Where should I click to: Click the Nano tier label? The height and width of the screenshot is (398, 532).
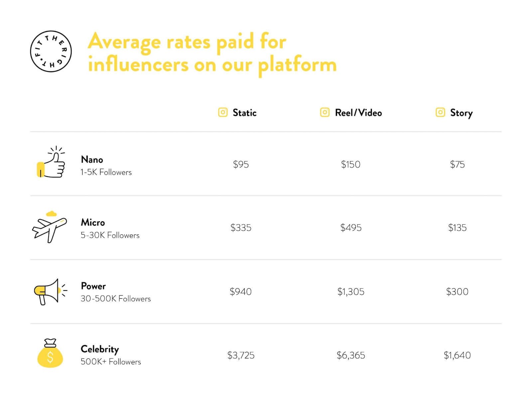(92, 160)
